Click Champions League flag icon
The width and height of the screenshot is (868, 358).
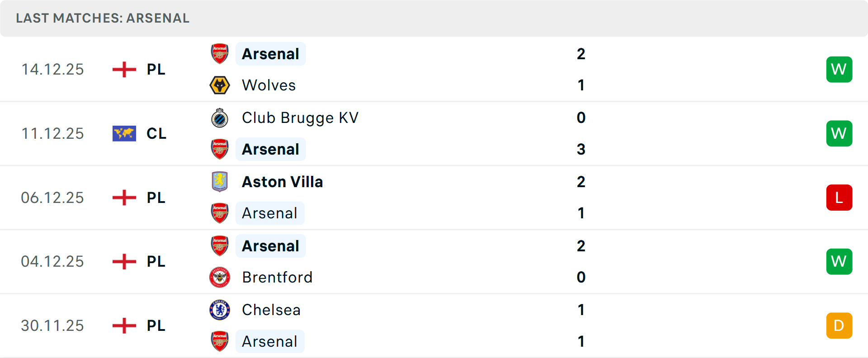(124, 133)
